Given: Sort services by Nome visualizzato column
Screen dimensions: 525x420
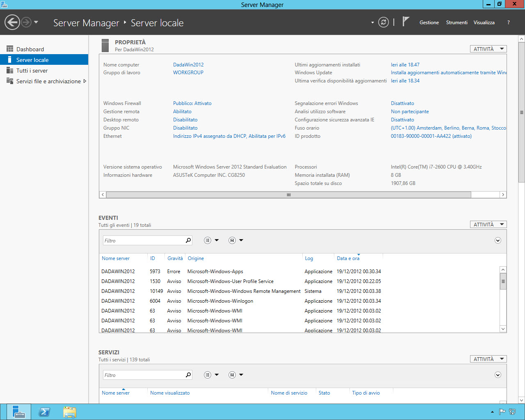Looking at the screenshot, I should [x=170, y=393].
